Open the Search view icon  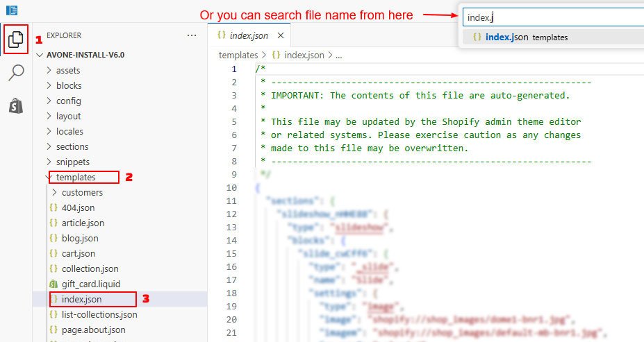(x=15, y=74)
